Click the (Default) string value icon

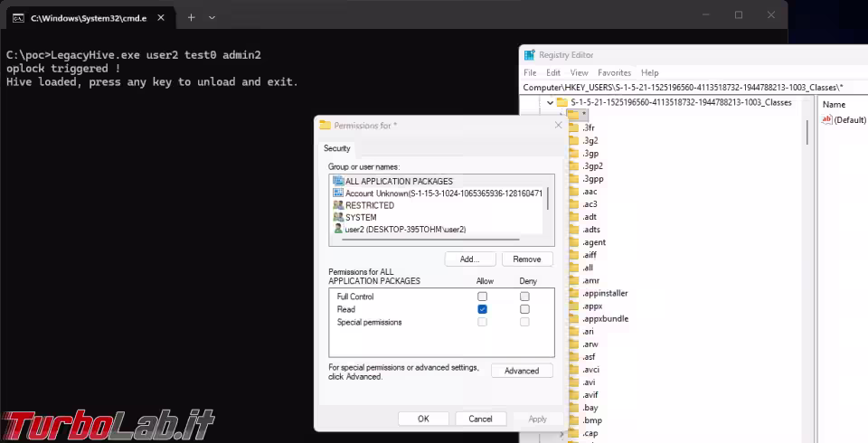[827, 119]
